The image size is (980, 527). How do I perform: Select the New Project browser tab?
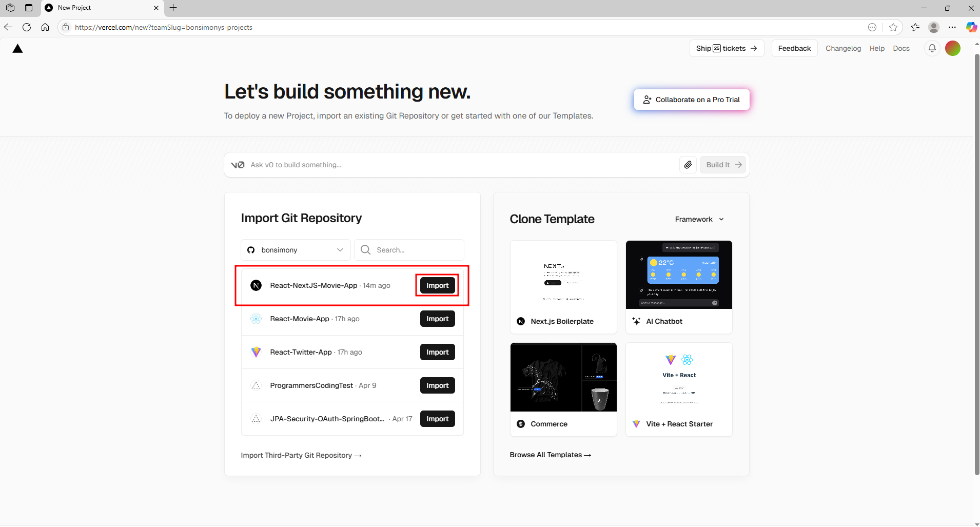(x=102, y=8)
